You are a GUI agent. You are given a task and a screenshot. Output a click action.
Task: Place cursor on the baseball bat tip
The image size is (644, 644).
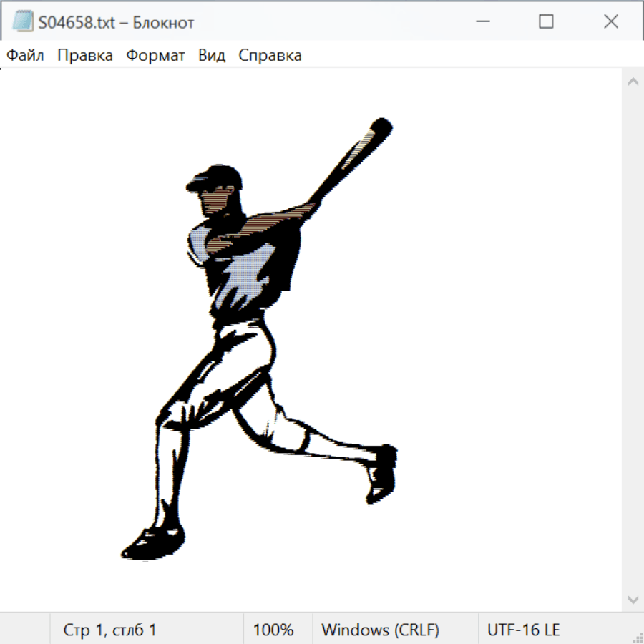383,127
